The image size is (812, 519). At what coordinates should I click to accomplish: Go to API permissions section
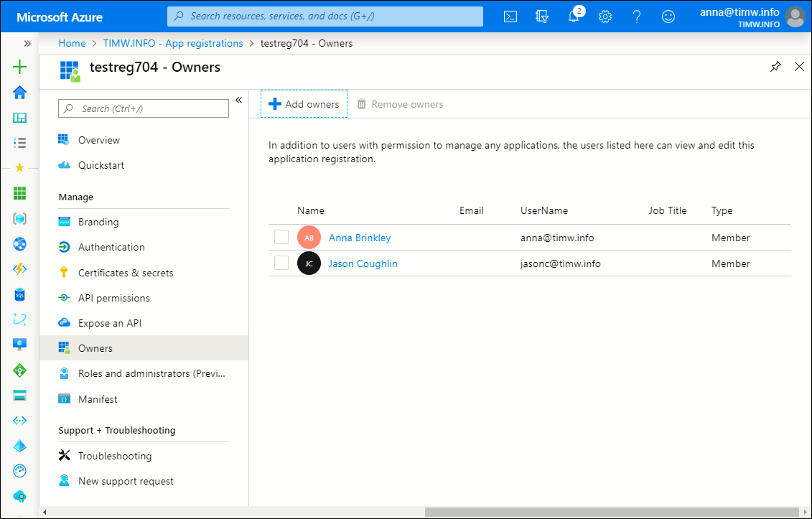(x=114, y=298)
